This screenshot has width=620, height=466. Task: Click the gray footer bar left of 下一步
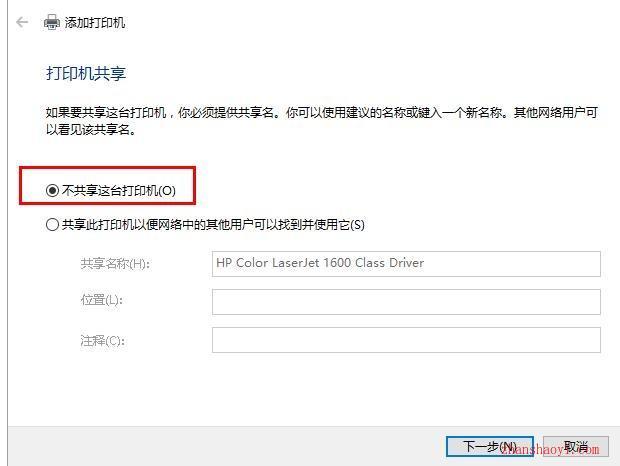(x=226, y=446)
